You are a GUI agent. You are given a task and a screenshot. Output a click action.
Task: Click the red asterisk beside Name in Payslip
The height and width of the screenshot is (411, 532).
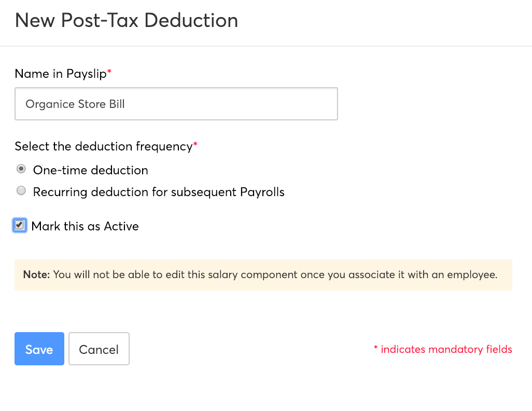[x=109, y=73]
